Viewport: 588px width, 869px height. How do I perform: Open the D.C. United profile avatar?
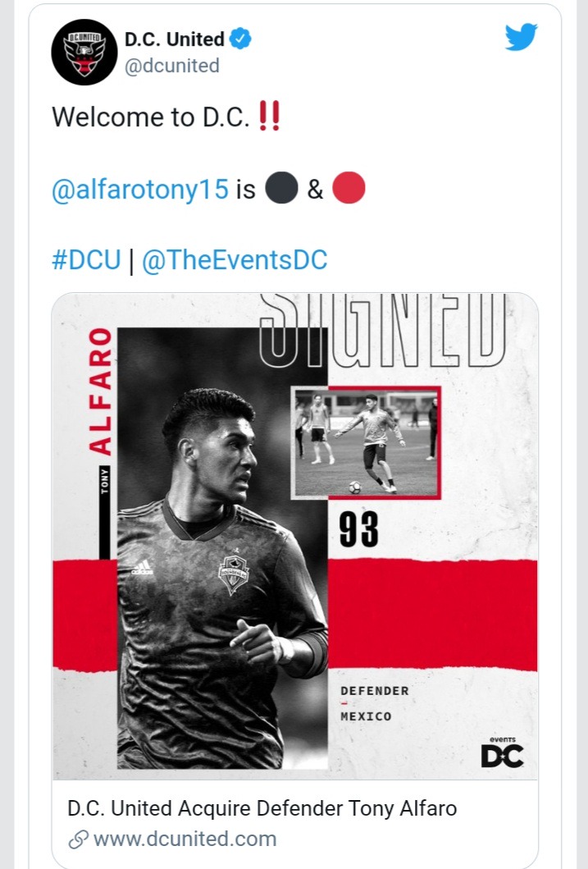[x=84, y=52]
